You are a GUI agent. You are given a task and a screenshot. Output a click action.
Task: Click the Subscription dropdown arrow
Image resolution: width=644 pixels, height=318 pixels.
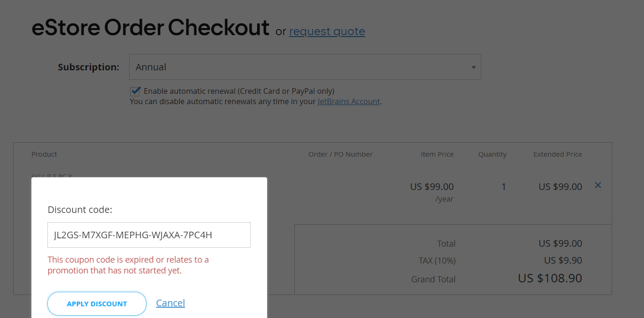pos(474,67)
